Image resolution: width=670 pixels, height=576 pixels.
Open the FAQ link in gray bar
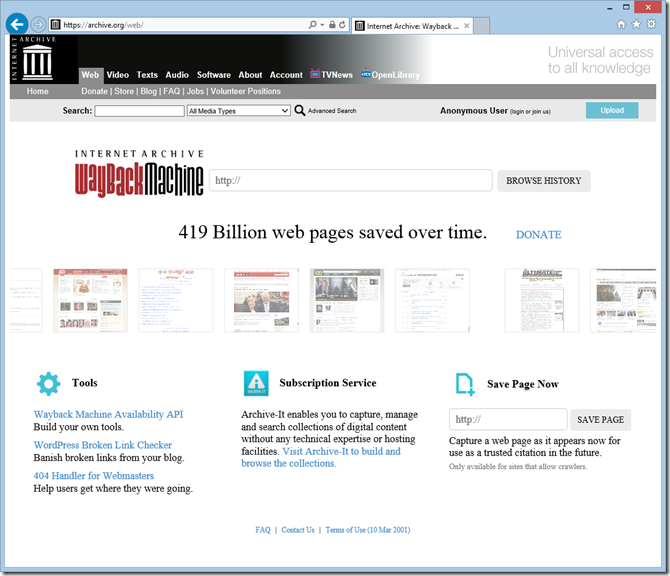point(171,91)
